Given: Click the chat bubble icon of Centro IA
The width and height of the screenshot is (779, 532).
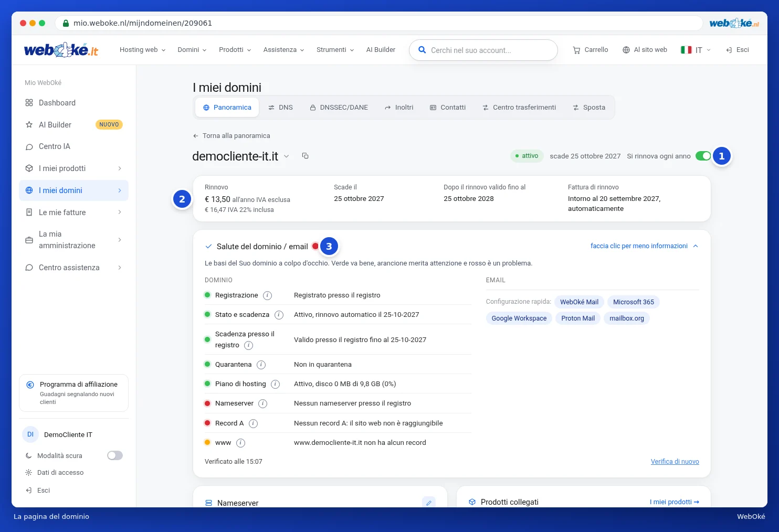Looking at the screenshot, I should coord(29,147).
